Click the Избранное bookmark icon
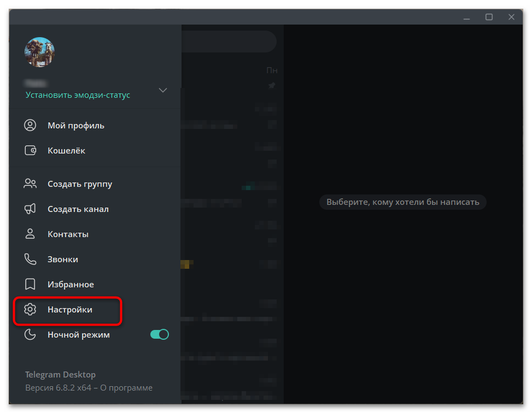Image resolution: width=532 pixels, height=413 pixels. (x=30, y=284)
